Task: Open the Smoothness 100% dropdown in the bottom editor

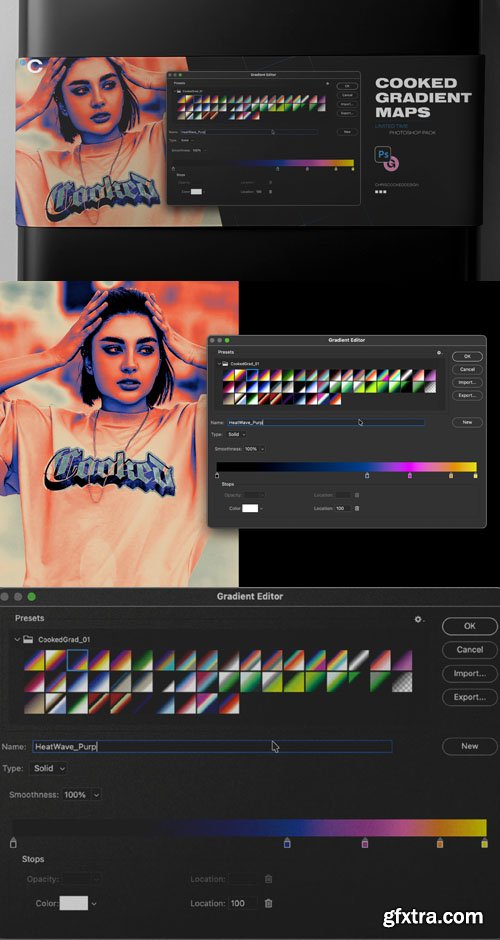Action: (x=81, y=795)
